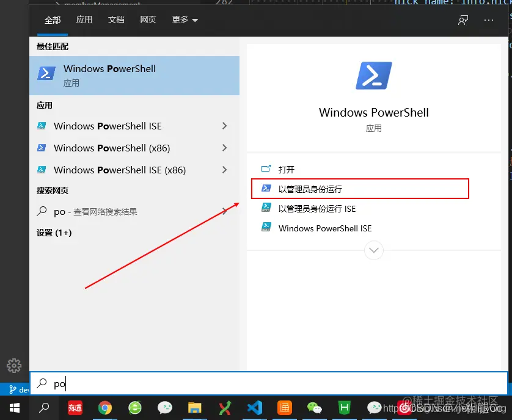Click the 以管理员身份运行 PowerShell icon
Viewport: 512px width, 420px height.
pyautogui.click(x=266, y=188)
